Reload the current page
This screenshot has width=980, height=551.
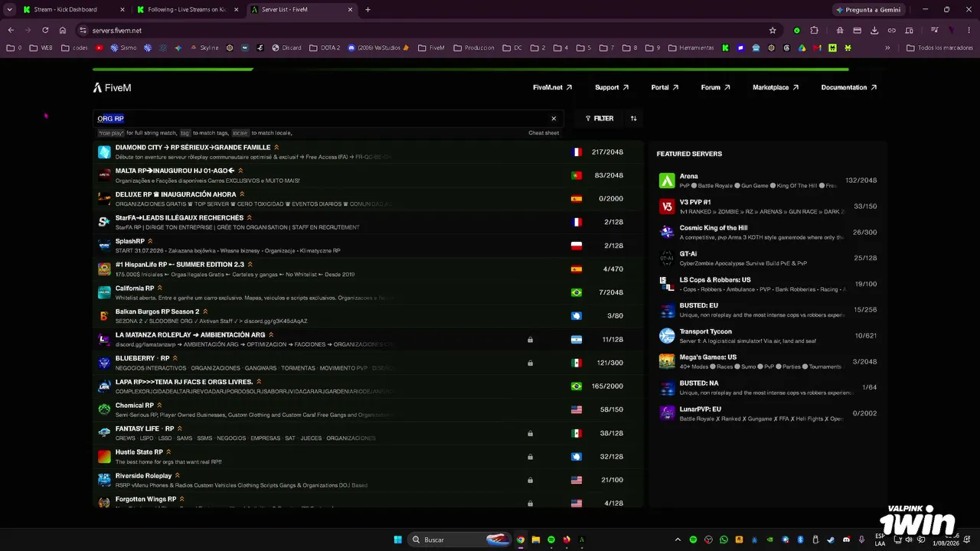pos(45,31)
